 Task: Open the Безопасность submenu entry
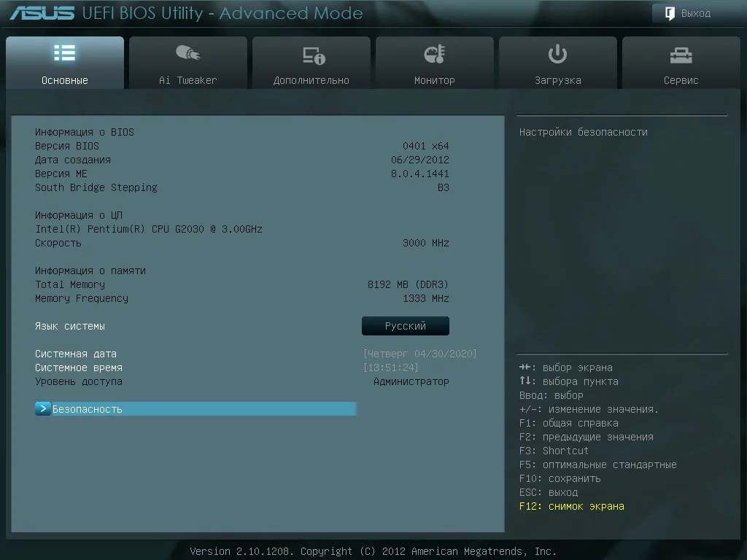point(196,408)
